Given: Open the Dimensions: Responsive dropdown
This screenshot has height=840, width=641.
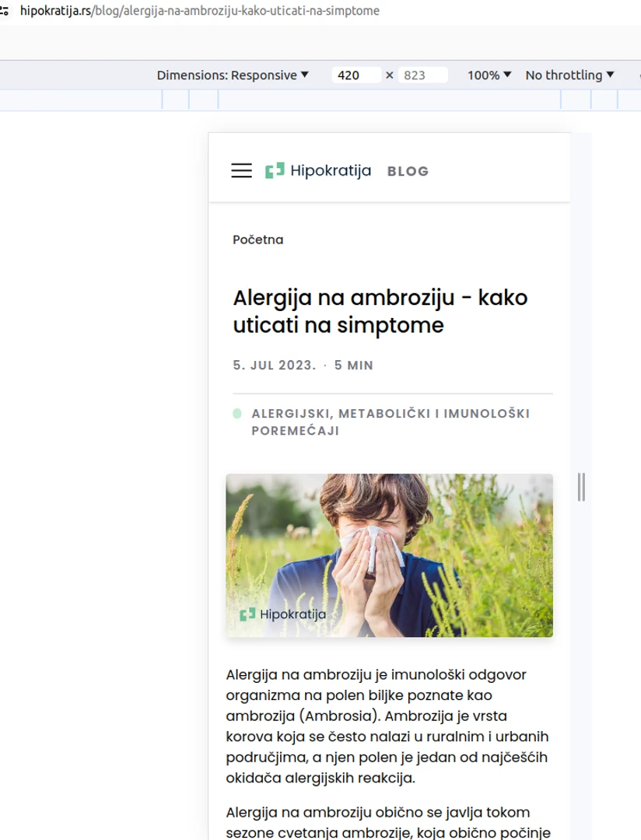Looking at the screenshot, I should [233, 75].
